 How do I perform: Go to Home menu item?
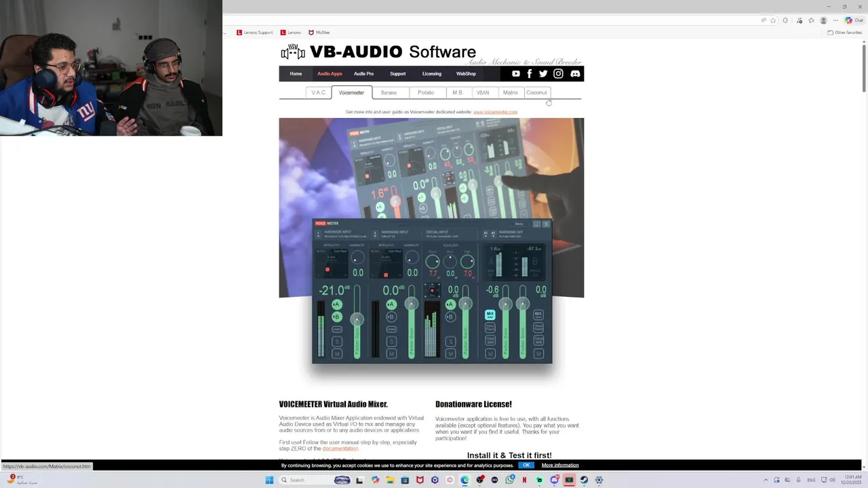296,74
